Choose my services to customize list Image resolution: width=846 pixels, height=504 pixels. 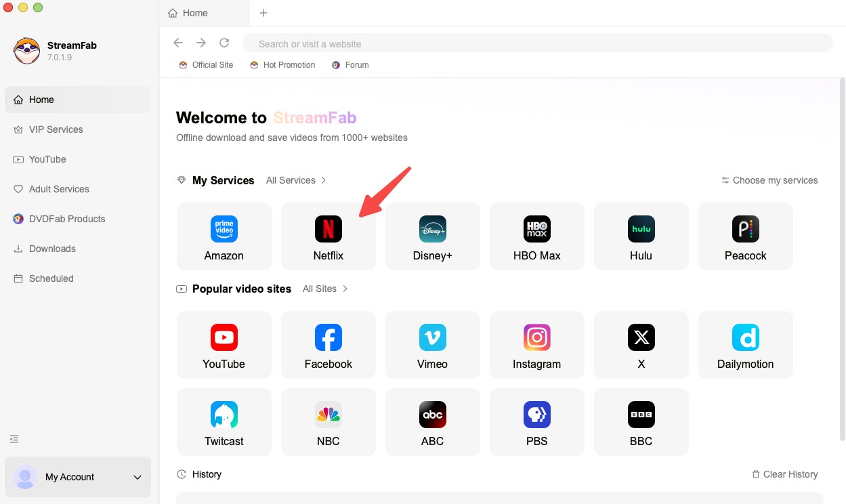769,180
